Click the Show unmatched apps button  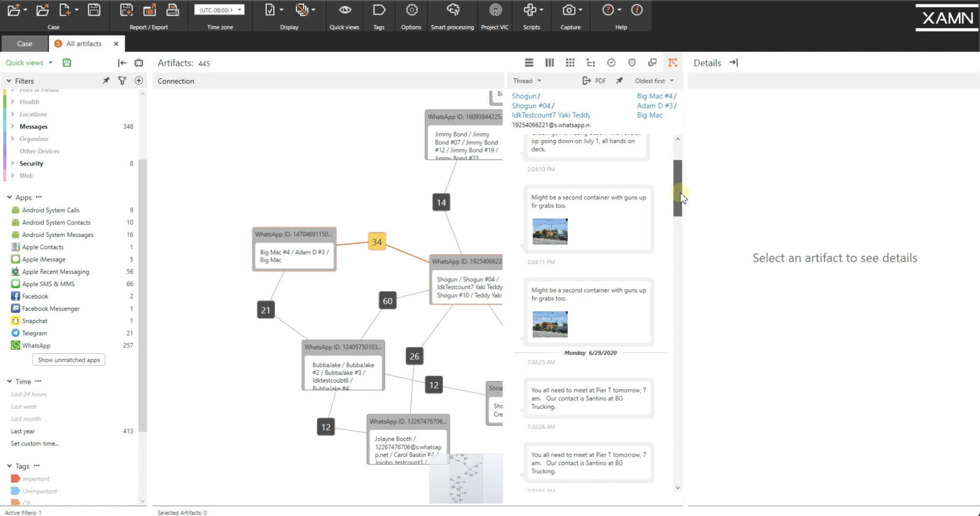tap(68, 360)
